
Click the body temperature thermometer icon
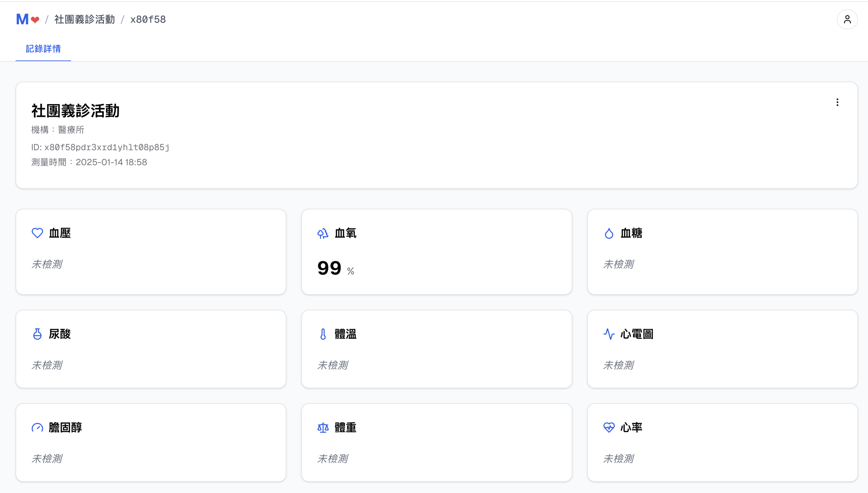323,334
